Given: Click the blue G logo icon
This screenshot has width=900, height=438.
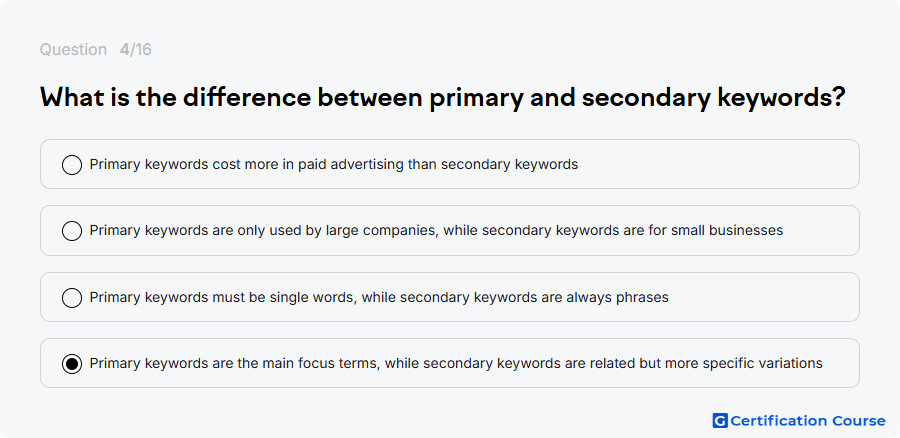Looking at the screenshot, I should (720, 421).
